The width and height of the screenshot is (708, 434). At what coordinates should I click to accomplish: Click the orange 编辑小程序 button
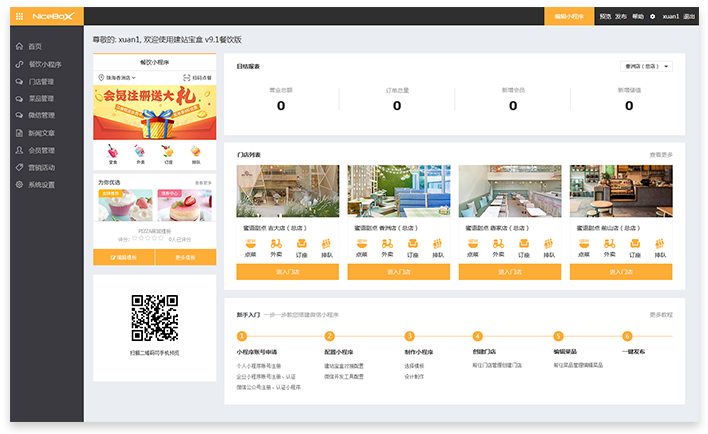pos(567,16)
